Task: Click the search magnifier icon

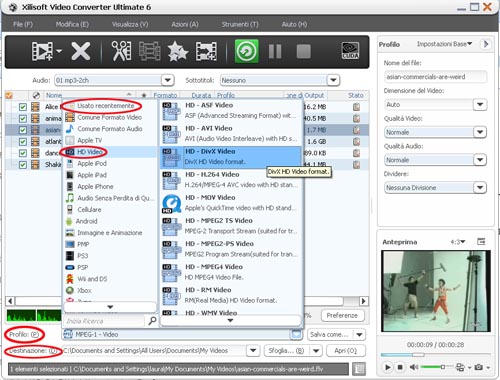Action: pos(152,321)
